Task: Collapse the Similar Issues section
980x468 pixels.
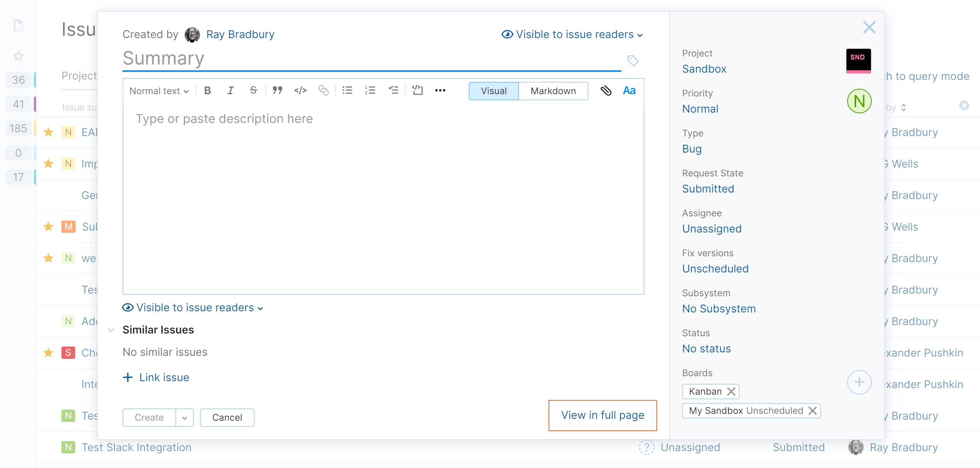Action: tap(111, 330)
